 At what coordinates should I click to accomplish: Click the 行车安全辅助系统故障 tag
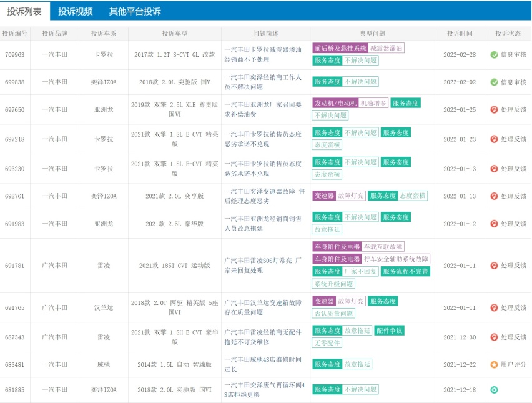[396, 259]
